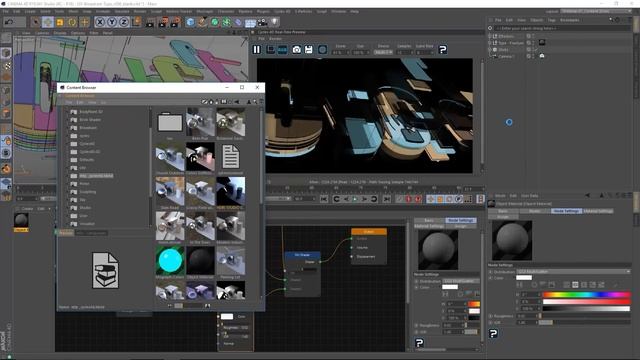Open Edit Render Settings clapperboard icon

176,22
